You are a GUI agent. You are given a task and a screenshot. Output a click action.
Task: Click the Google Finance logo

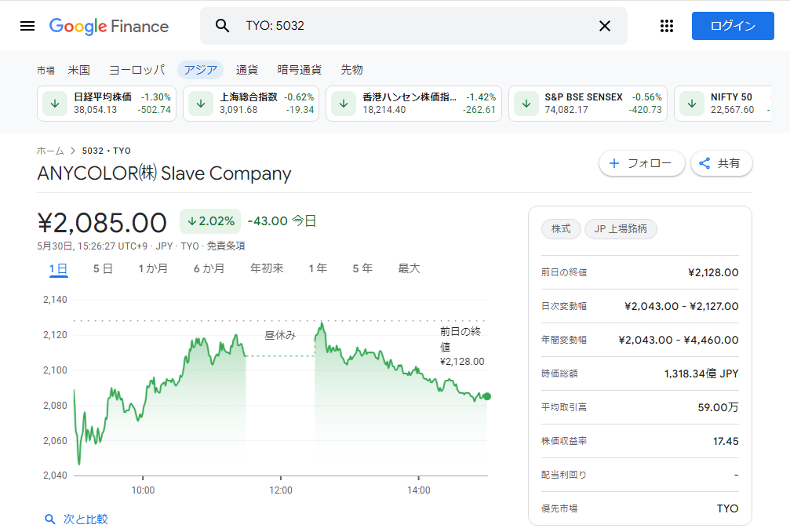109,26
